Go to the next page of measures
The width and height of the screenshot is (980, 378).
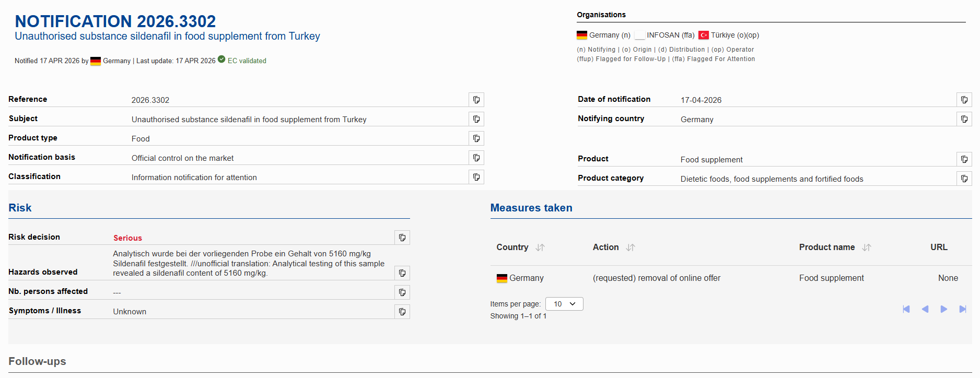point(943,309)
